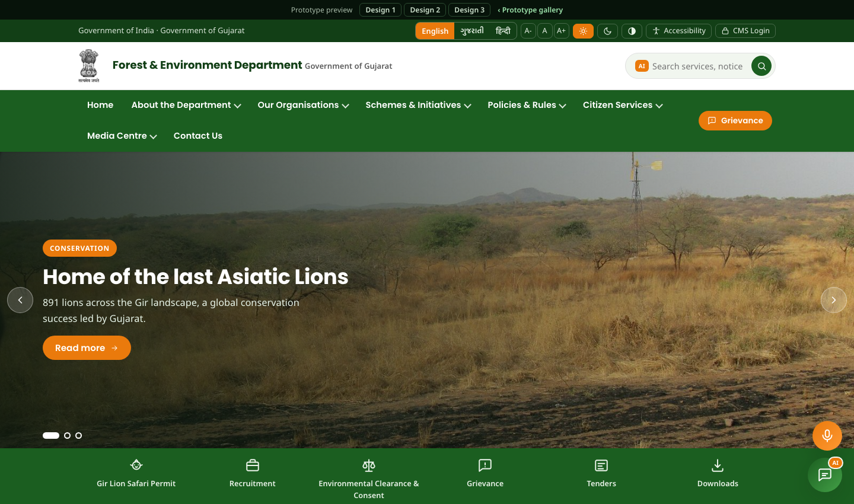The width and height of the screenshot is (854, 504).
Task: Open Tenders quick link
Action: tap(601, 474)
